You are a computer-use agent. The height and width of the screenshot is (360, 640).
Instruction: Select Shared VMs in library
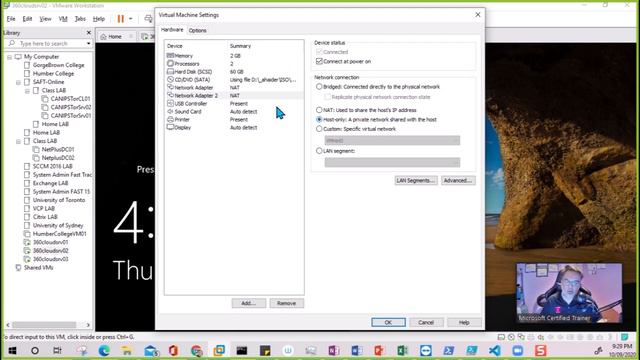point(38,268)
